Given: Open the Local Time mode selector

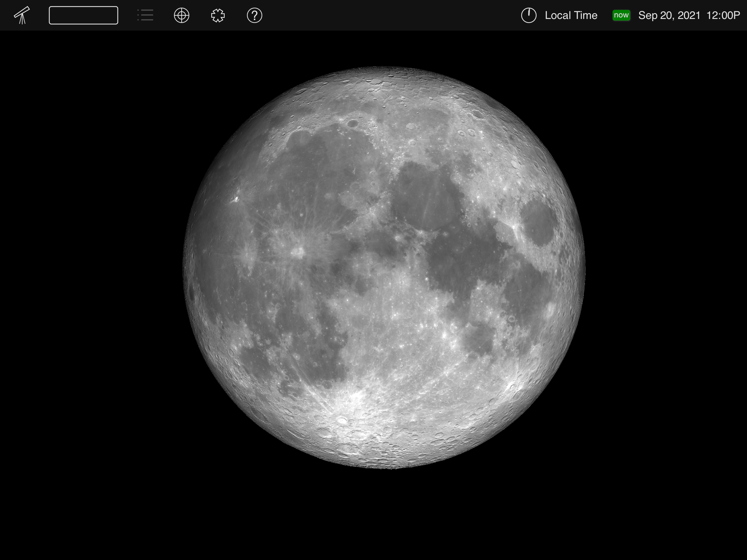Looking at the screenshot, I should [571, 15].
